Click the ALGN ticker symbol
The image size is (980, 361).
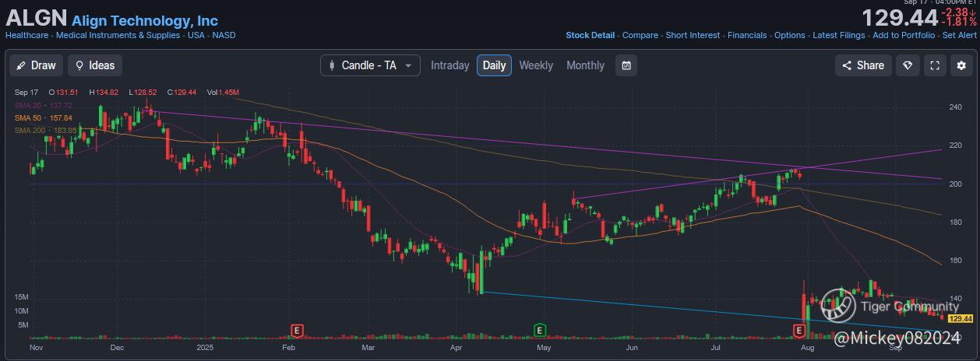tap(37, 19)
